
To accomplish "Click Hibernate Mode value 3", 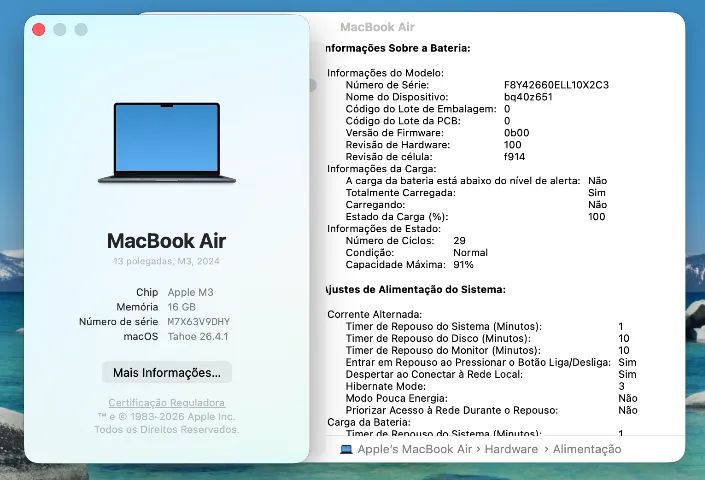I will (621, 387).
